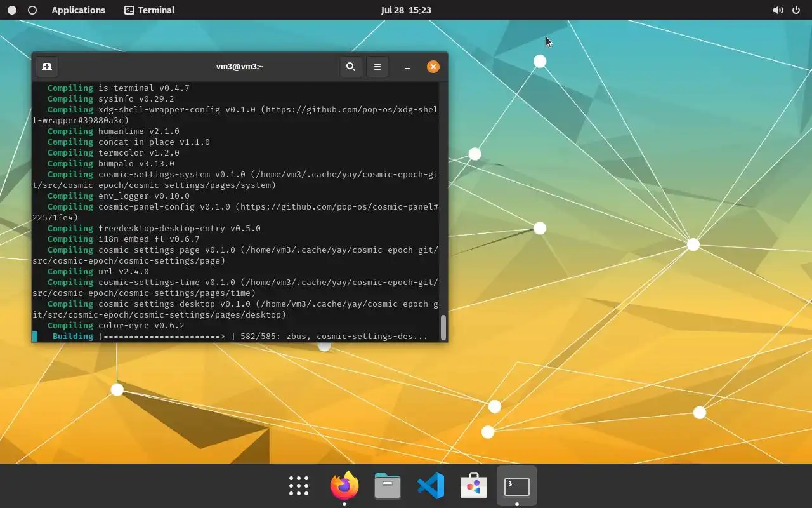Click the text 'bumpalo v3.13.0'
812x508 pixels.
click(x=136, y=164)
